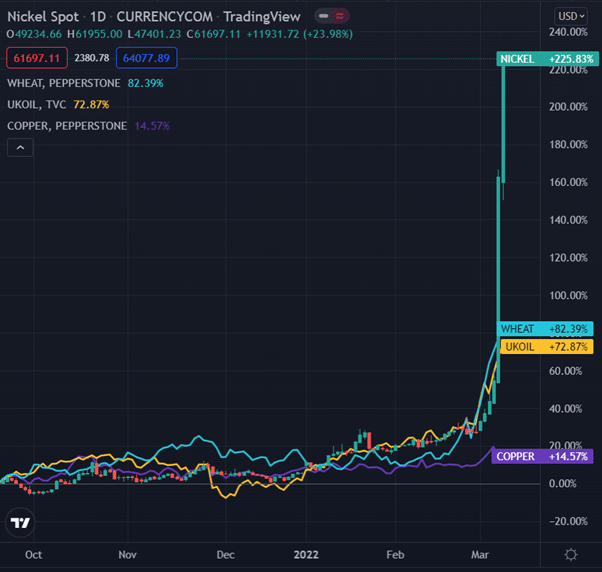602x572 pixels.
Task: Click the Feb label on time axis
Action: tap(395, 555)
